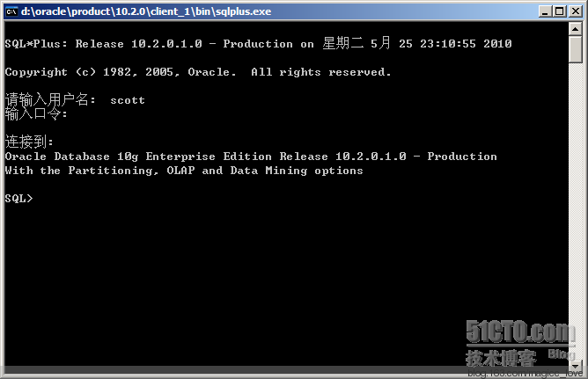Click the 'scott' username text
The image size is (588, 379).
pyautogui.click(x=128, y=100)
